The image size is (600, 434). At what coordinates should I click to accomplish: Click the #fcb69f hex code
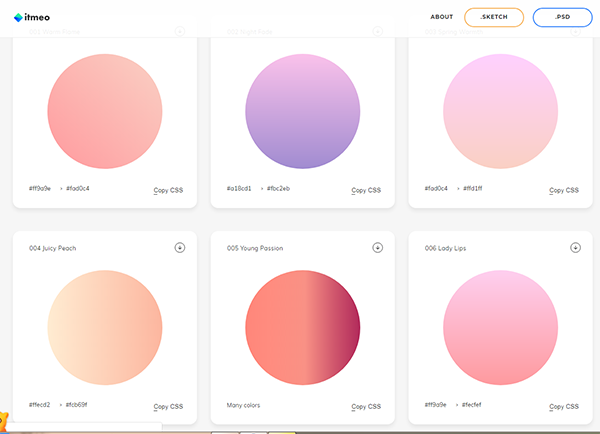coord(77,405)
